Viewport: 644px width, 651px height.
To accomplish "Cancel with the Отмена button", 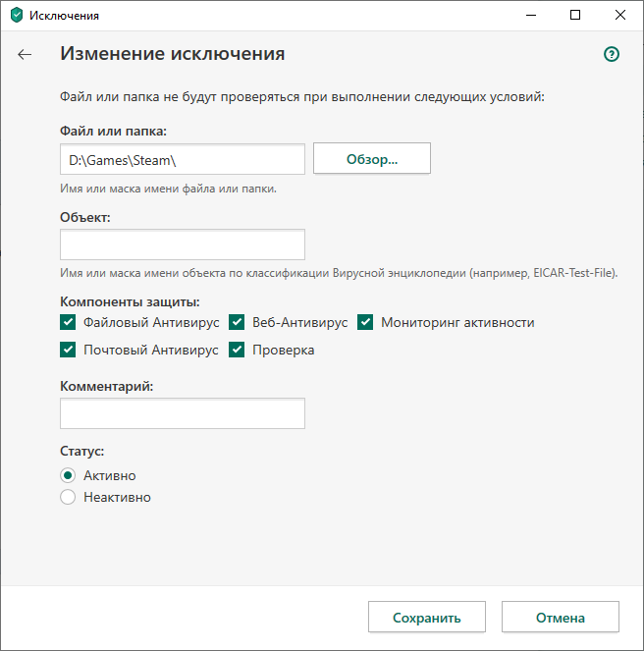I will point(561,617).
